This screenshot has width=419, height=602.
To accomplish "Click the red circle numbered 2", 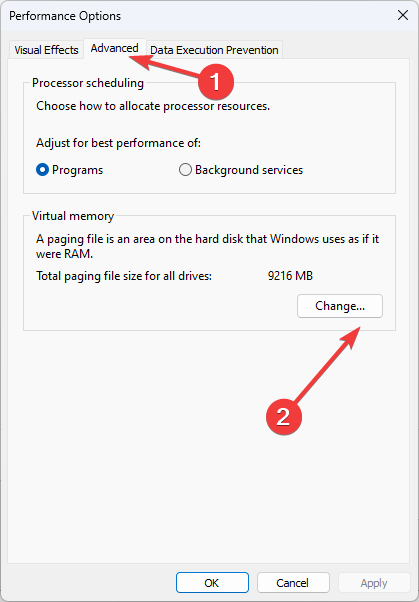I will 284,416.
